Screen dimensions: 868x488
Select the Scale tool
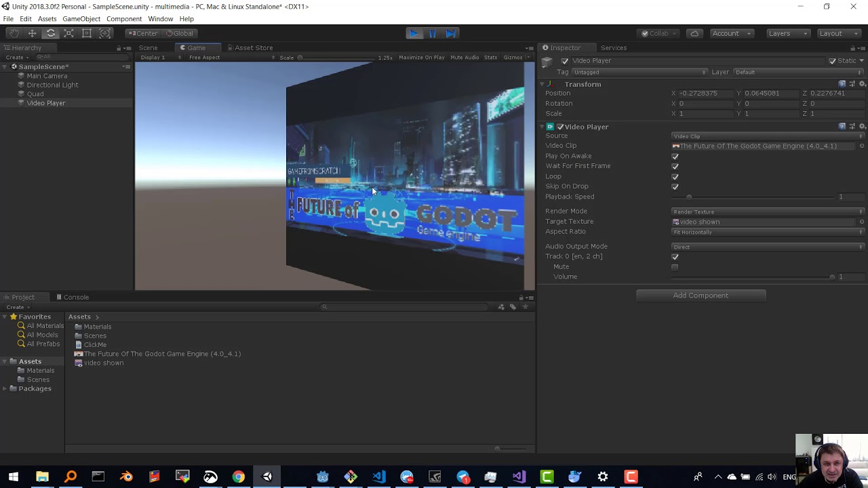click(x=68, y=33)
